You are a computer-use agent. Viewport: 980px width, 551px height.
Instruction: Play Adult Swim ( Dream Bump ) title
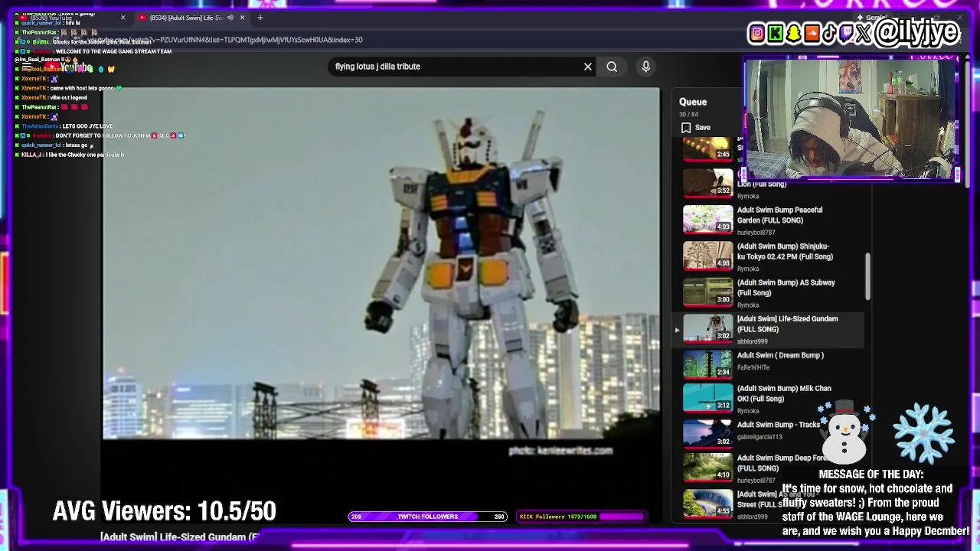click(780, 355)
